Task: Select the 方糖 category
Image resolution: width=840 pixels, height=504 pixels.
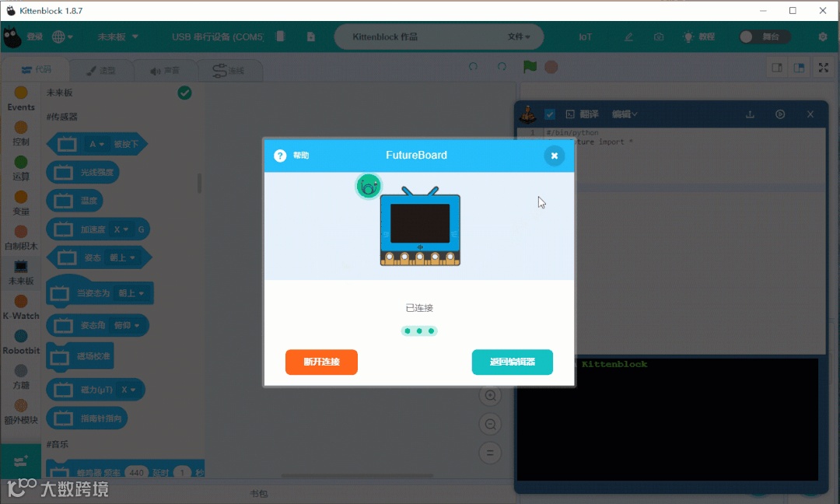Action: pyautogui.click(x=21, y=377)
